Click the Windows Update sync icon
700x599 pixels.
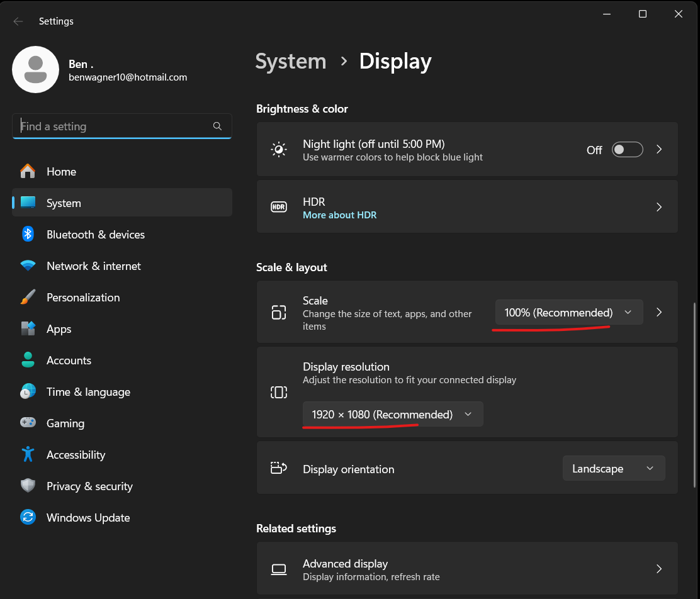[28, 517]
